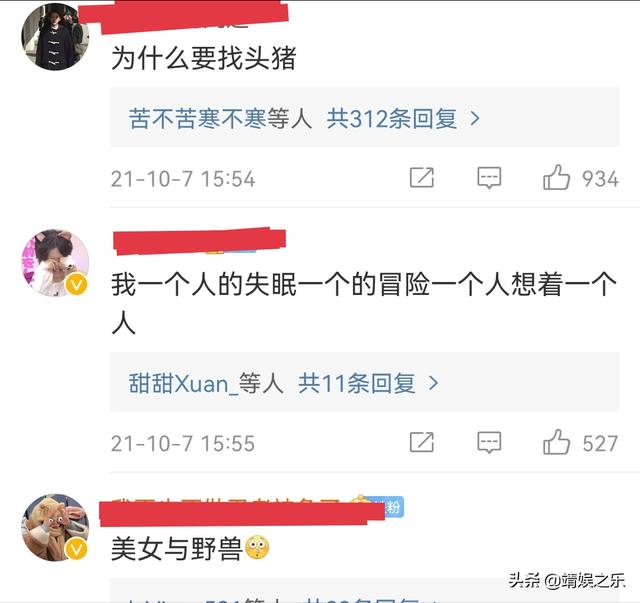Image resolution: width=640 pixels, height=603 pixels.
Task: Tap the blue fan badge beside third username
Action: click(393, 507)
